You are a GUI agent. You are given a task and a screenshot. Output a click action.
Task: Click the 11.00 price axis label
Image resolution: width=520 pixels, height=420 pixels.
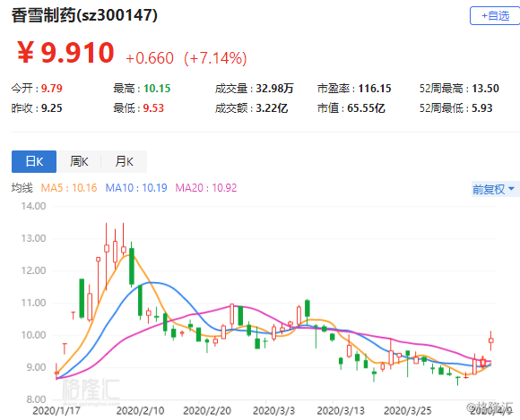pos(33,303)
